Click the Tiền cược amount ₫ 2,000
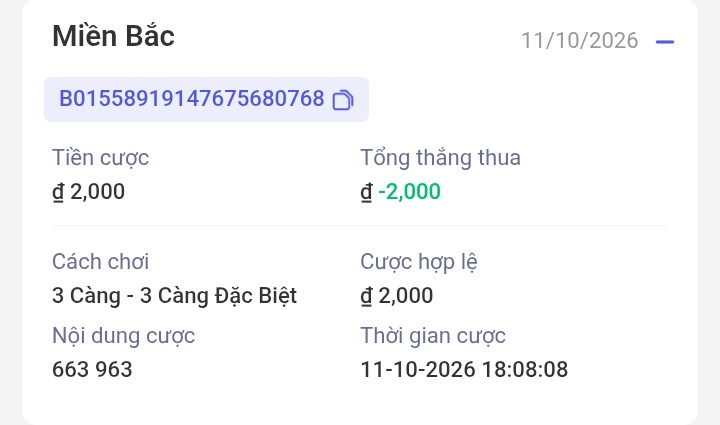The height and width of the screenshot is (425, 720). pos(89,191)
